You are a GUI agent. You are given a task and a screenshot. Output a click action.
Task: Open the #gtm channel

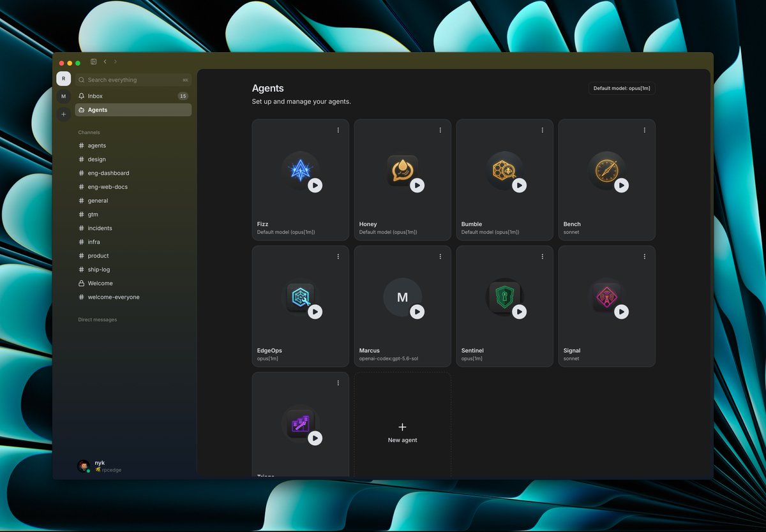point(133,214)
